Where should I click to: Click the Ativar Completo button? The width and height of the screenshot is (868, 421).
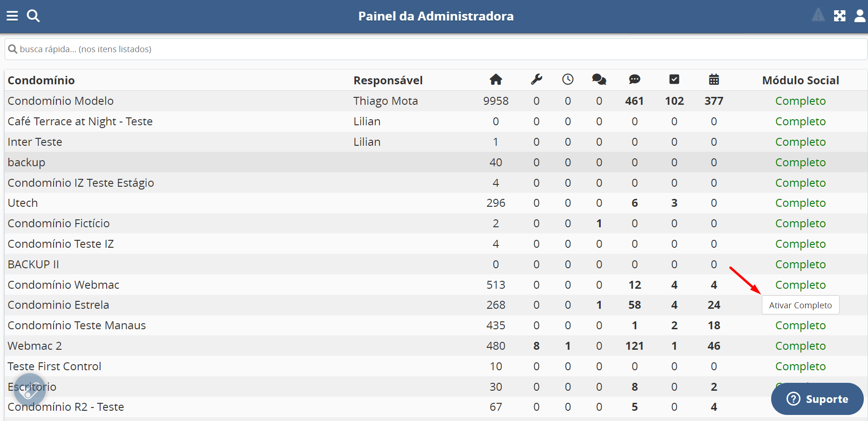coord(800,306)
